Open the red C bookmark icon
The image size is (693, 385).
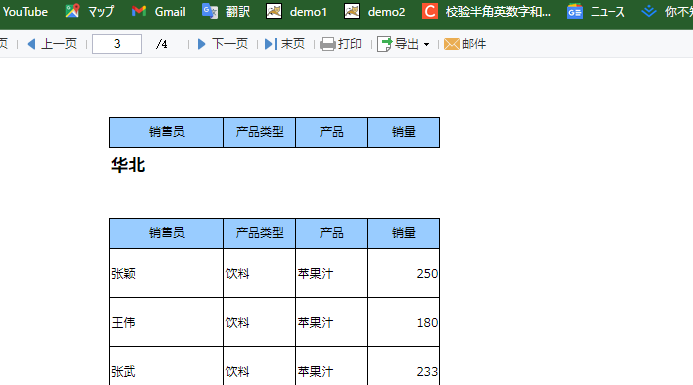point(430,11)
